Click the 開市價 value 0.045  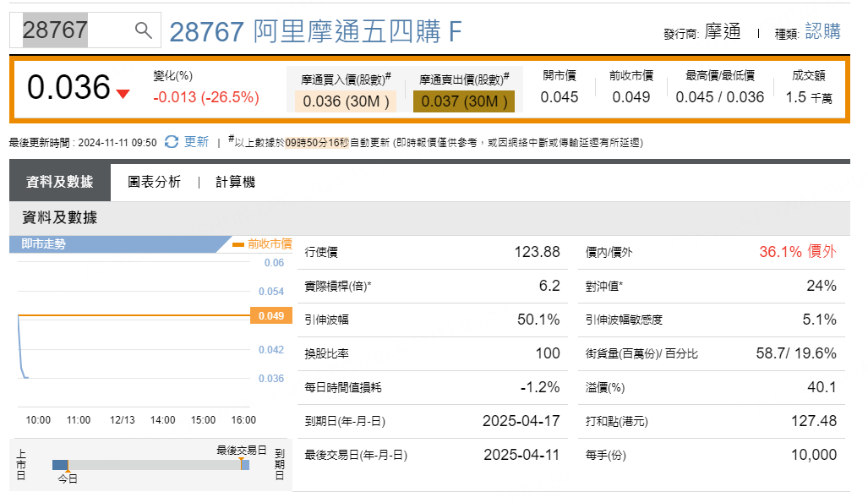(x=560, y=97)
